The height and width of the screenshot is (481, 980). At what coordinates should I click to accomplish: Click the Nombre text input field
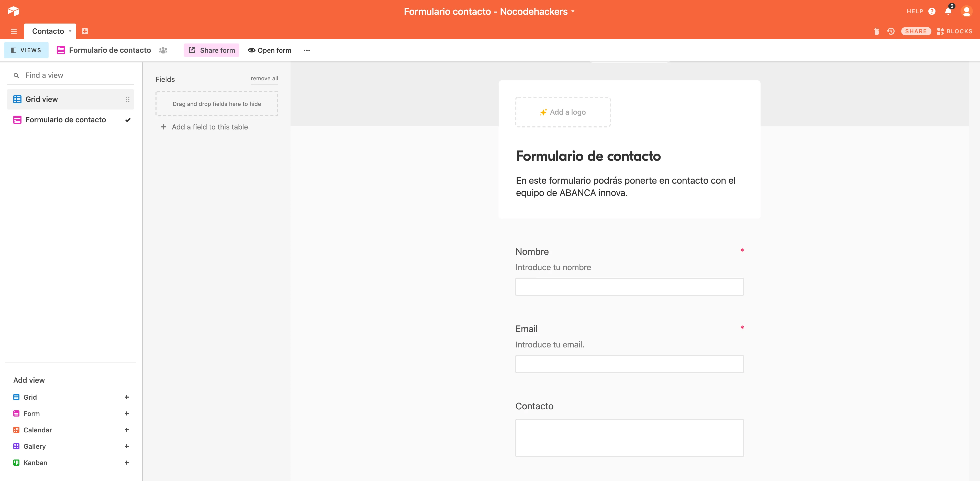(x=629, y=287)
